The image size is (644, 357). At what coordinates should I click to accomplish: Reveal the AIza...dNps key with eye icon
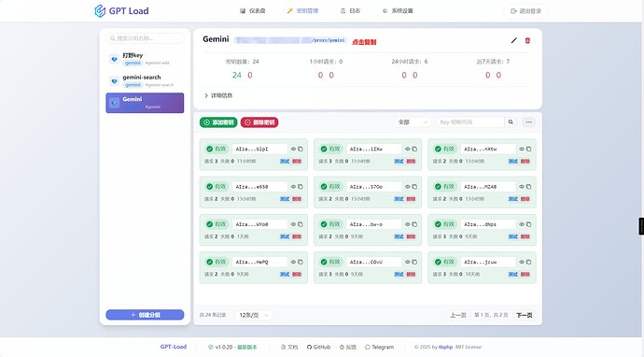tap(522, 224)
